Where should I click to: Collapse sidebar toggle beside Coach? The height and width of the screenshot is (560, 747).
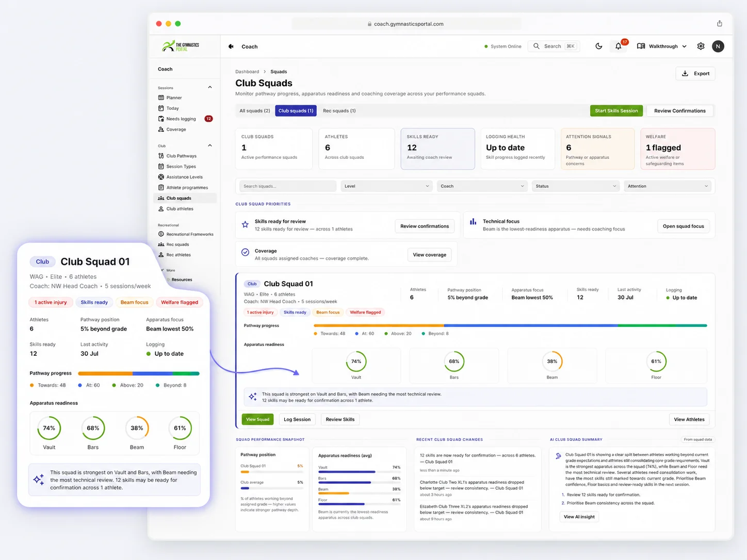pos(231,46)
